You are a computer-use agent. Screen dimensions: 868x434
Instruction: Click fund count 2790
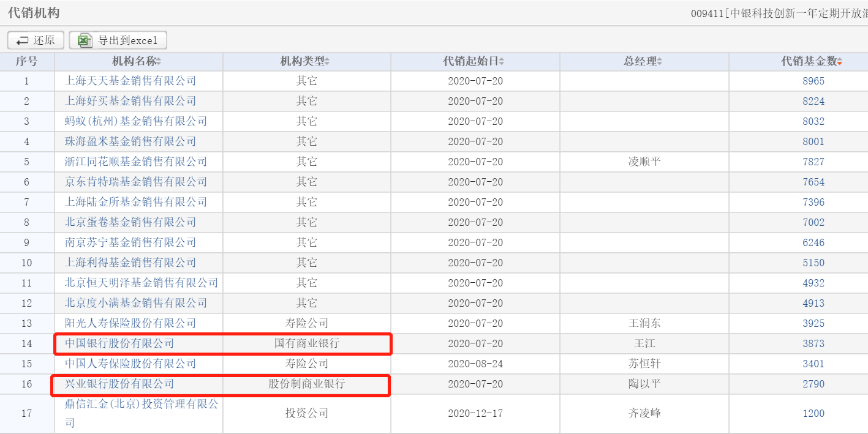813,384
